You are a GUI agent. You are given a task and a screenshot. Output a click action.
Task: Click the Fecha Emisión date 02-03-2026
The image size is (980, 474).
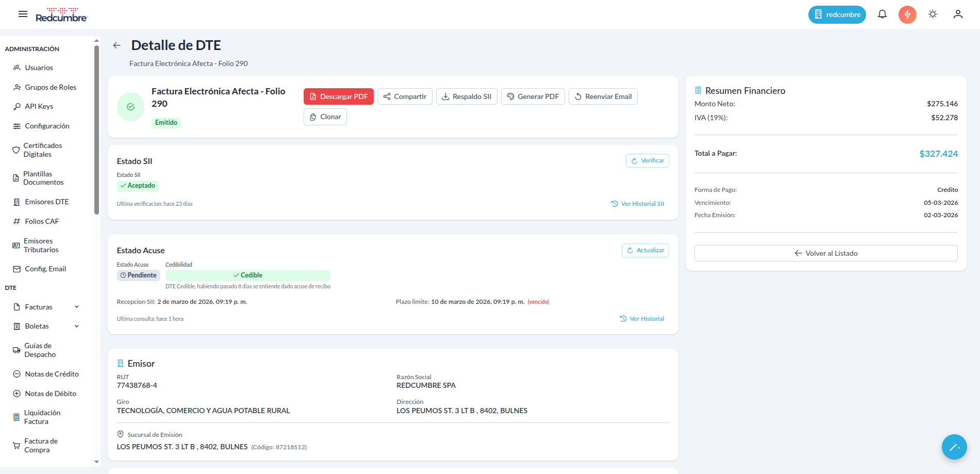pyautogui.click(x=941, y=215)
